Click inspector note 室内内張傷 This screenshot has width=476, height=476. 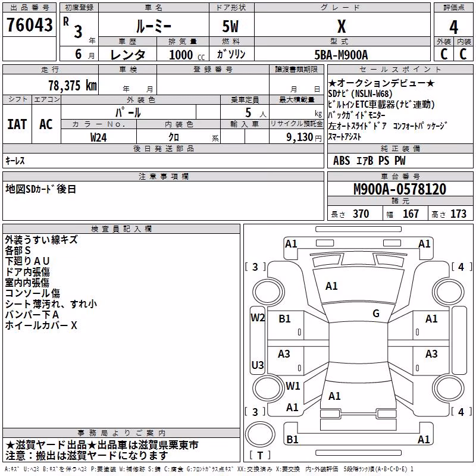coord(27,282)
